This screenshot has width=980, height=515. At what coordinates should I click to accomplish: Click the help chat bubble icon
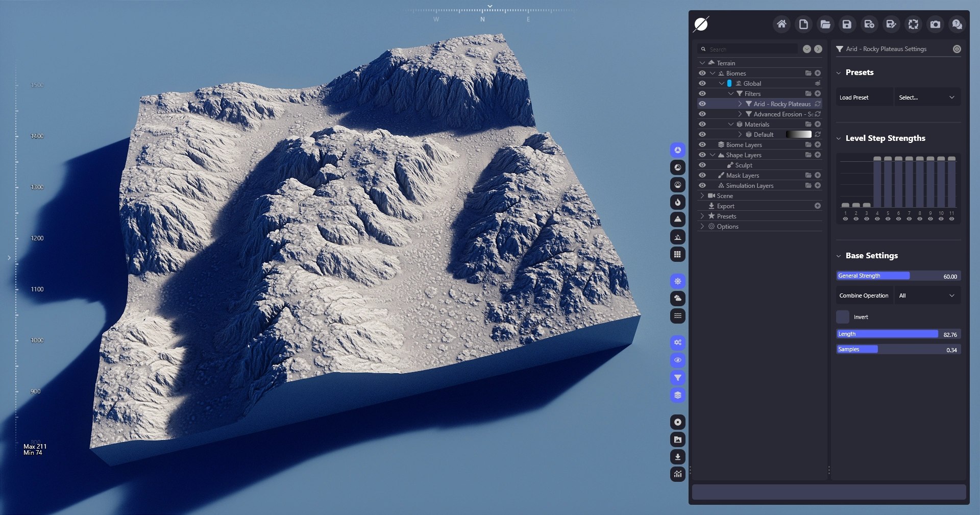(x=957, y=24)
